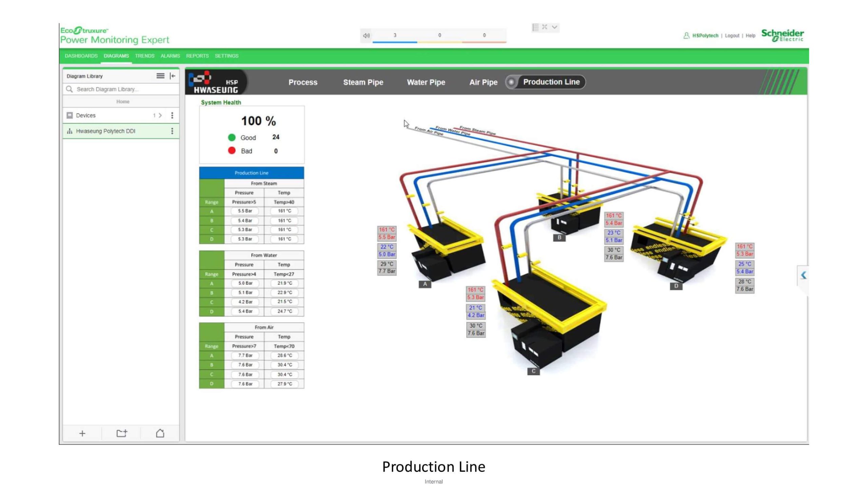Switch to the Steam Pipe tab
This screenshot has height=488, width=868.
363,82
